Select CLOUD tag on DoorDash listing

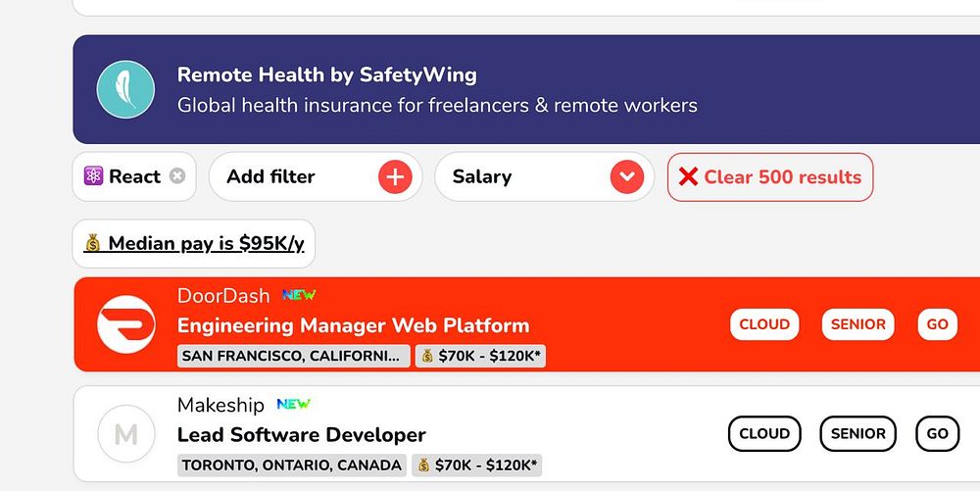pyautogui.click(x=764, y=324)
